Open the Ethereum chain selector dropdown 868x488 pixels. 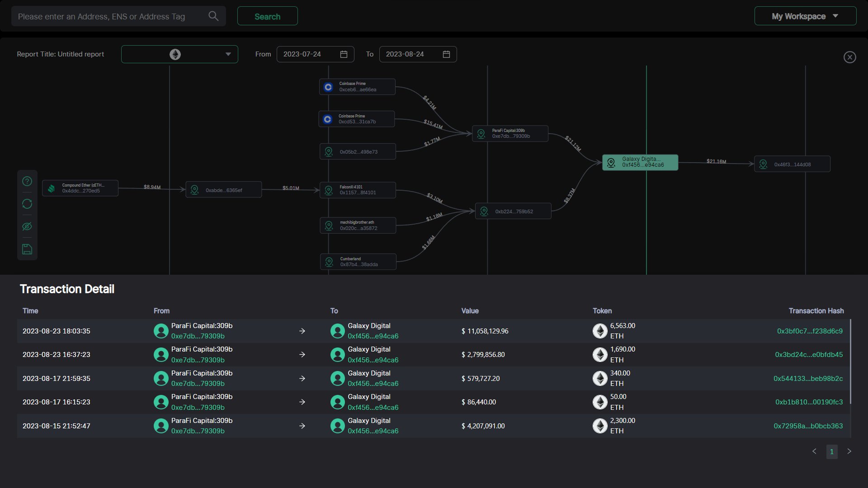[179, 54]
